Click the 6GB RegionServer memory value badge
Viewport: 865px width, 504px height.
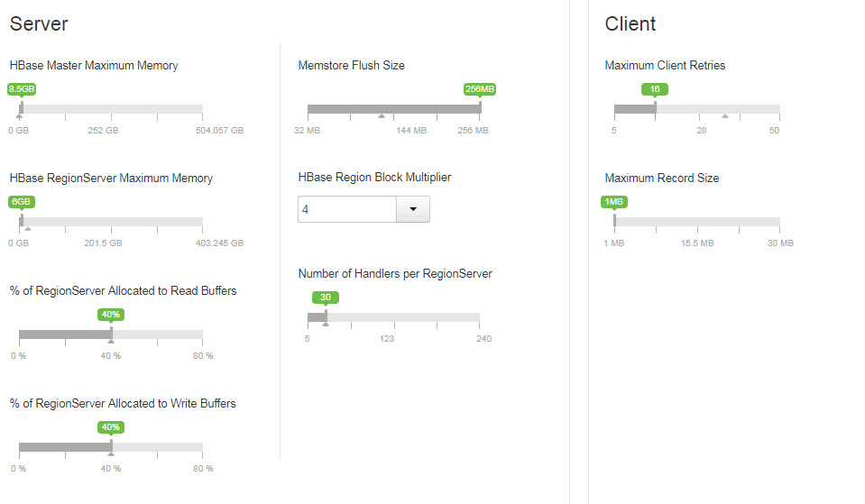pos(22,201)
